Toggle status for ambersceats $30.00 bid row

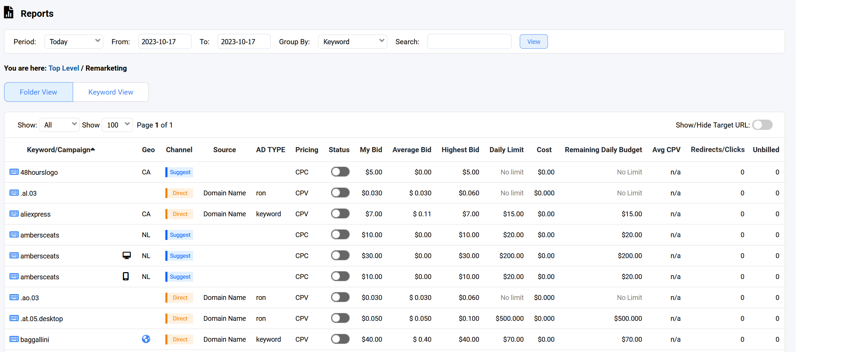click(340, 255)
